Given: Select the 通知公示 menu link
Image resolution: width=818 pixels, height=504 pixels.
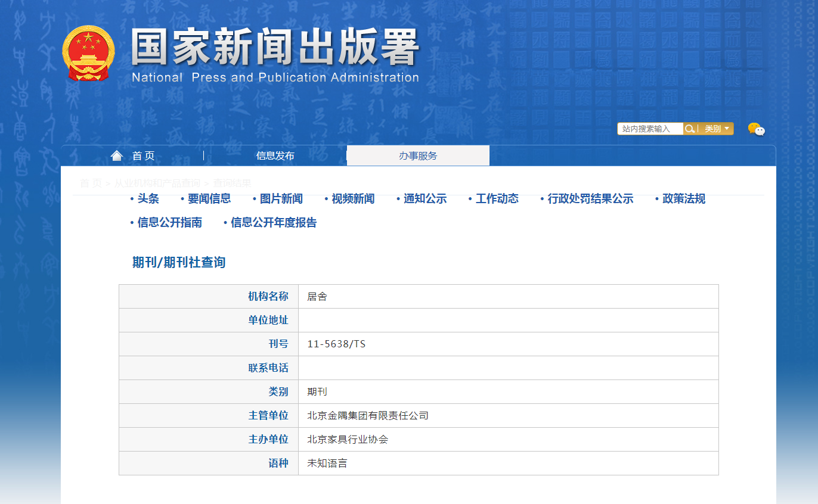Looking at the screenshot, I should coord(425,199).
